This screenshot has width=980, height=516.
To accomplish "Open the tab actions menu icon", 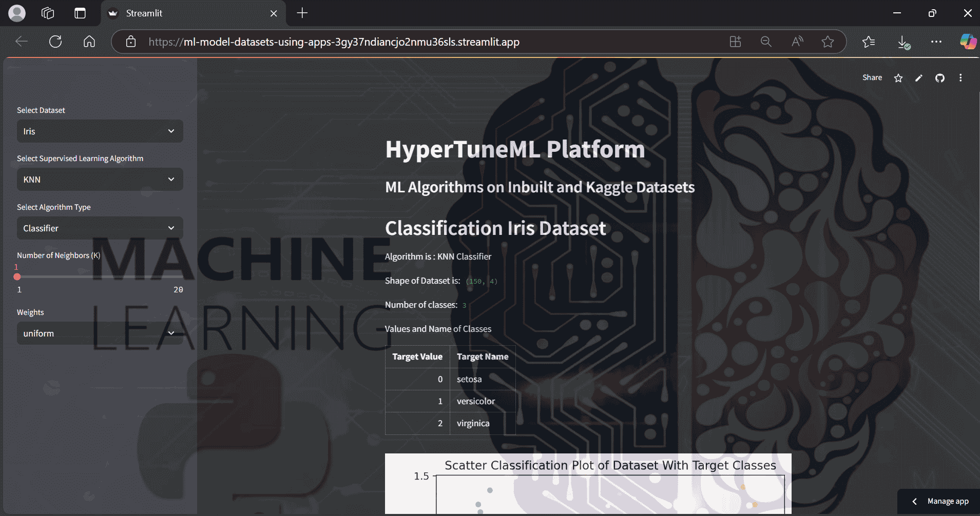I will coord(80,13).
